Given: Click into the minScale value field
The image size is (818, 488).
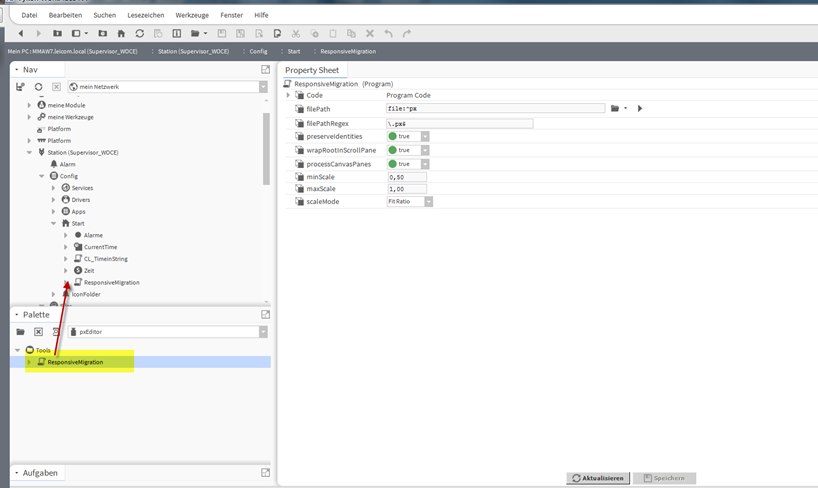Looking at the screenshot, I should [x=407, y=177].
